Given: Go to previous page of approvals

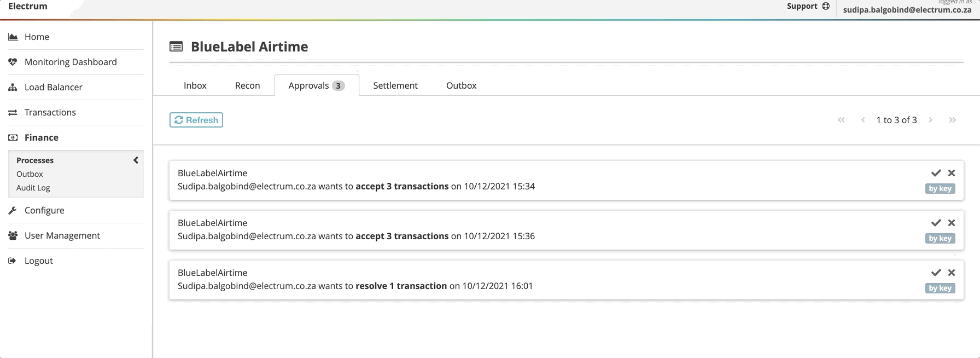Looking at the screenshot, I should pos(863,120).
